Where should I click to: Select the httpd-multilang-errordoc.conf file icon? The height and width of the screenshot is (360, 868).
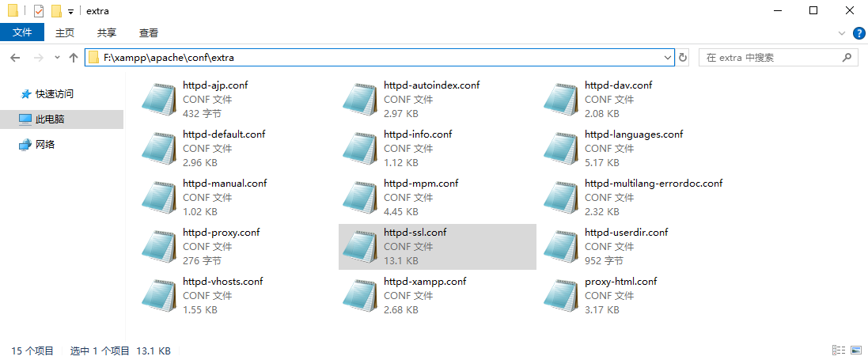pos(561,198)
